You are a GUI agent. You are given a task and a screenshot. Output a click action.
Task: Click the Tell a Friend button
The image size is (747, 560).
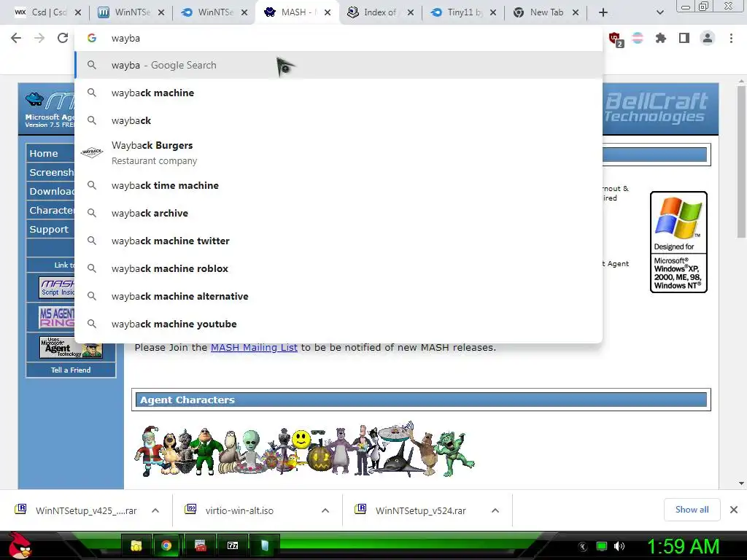click(x=71, y=370)
